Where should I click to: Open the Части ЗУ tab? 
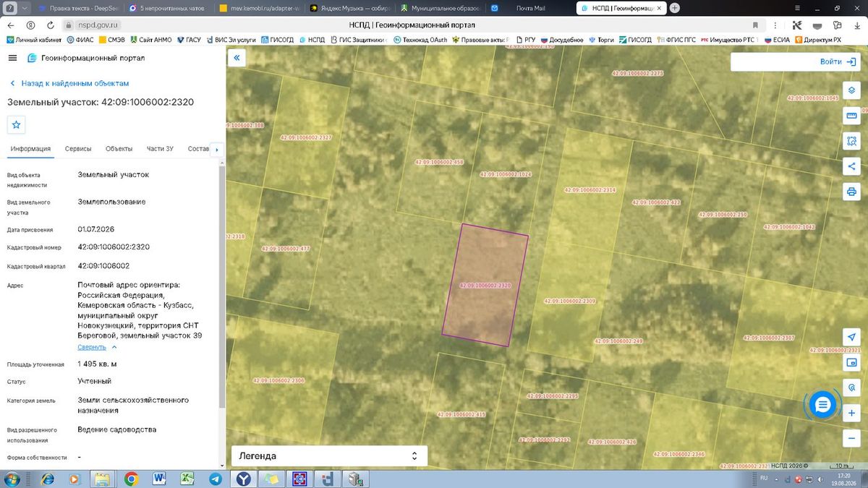click(160, 149)
